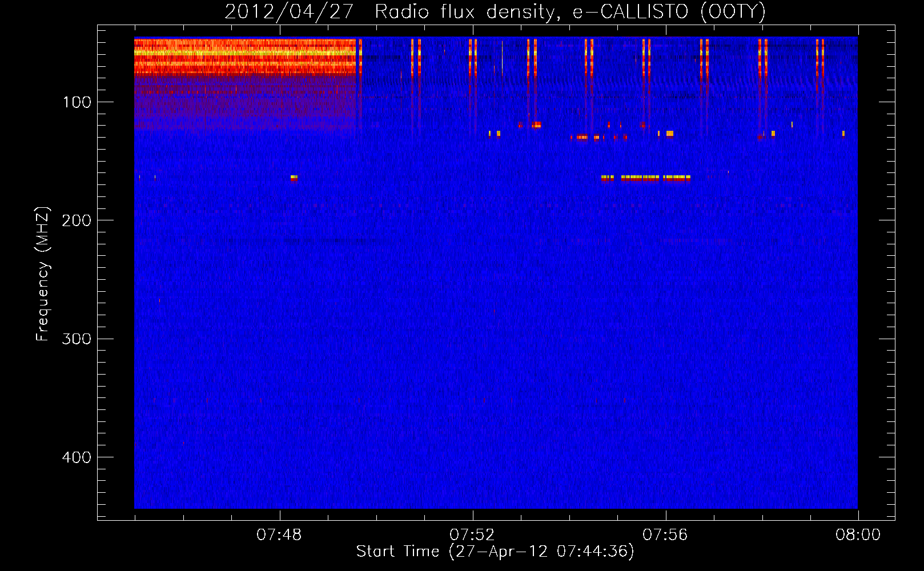Click the '07:48' time tick label
This screenshot has width=924, height=571.
pyautogui.click(x=279, y=535)
